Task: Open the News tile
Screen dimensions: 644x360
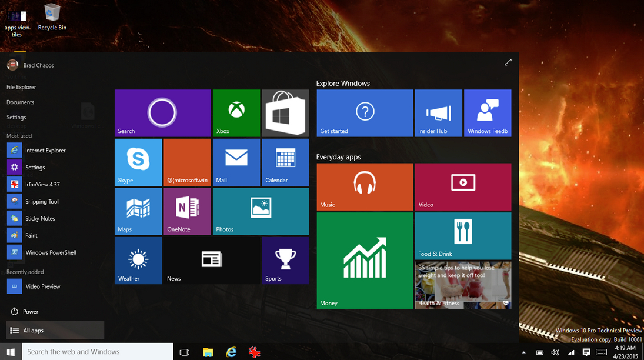Action: 212,261
